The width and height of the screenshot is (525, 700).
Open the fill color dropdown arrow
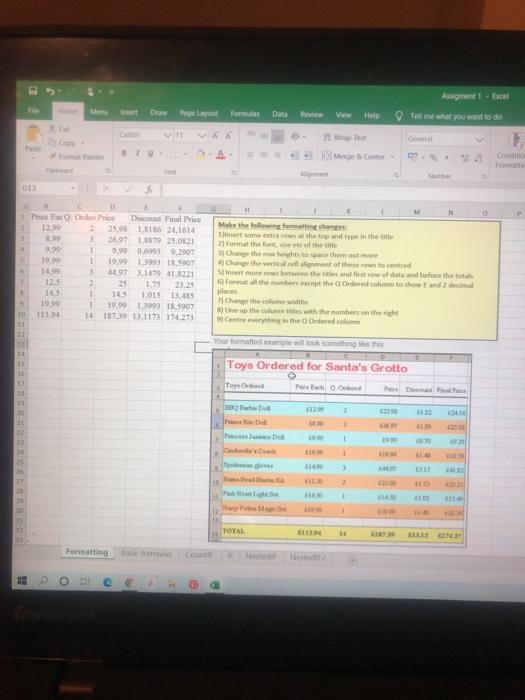pyautogui.click(x=210, y=155)
